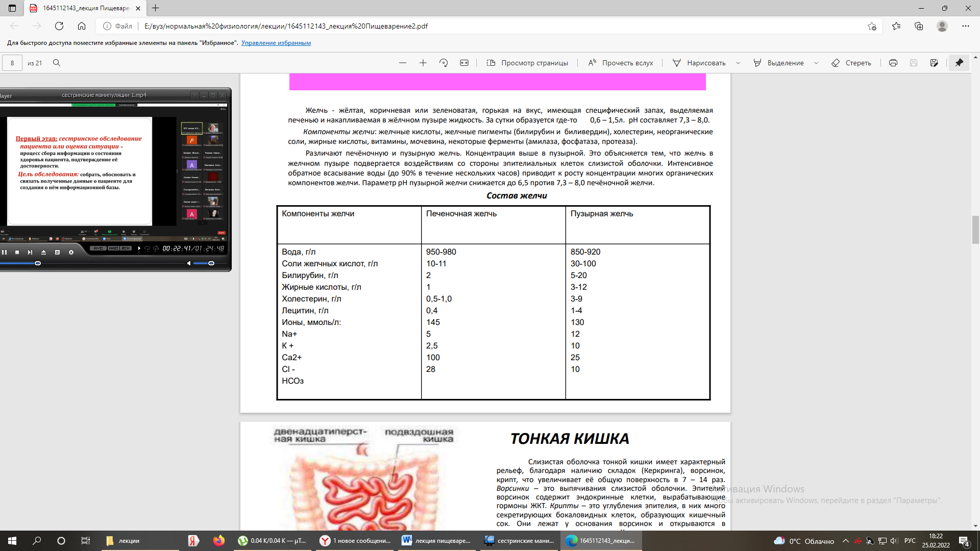Open media player preferences gear
Image resolution: width=980 pixels, height=551 pixels.
71,252
